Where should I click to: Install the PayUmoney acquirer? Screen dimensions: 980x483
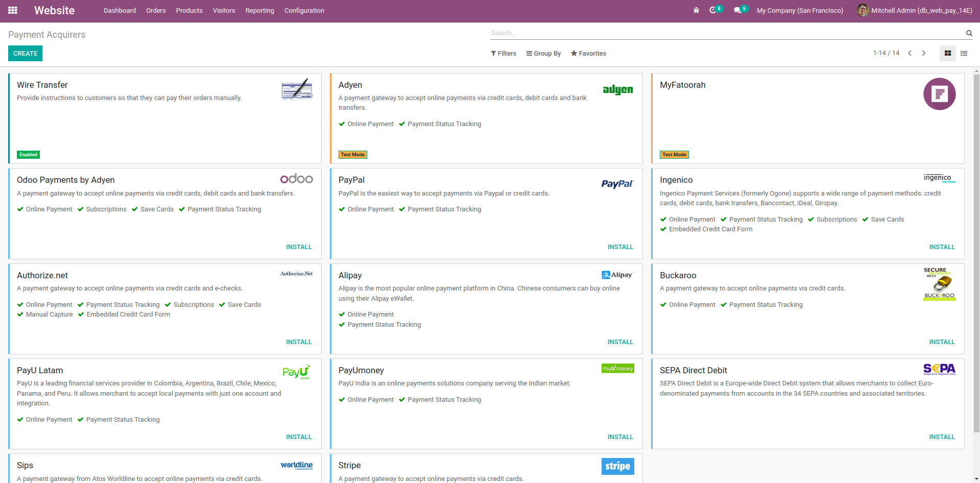point(620,437)
